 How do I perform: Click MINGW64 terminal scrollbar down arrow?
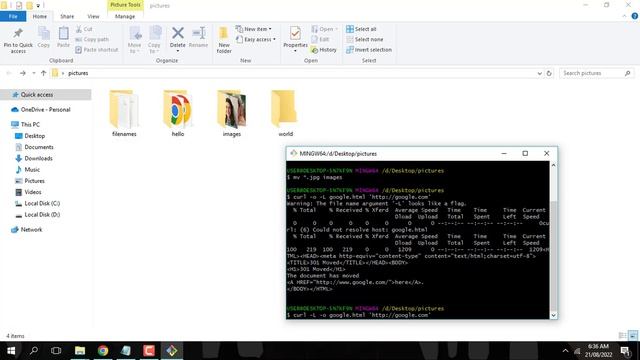pyautogui.click(x=553, y=315)
